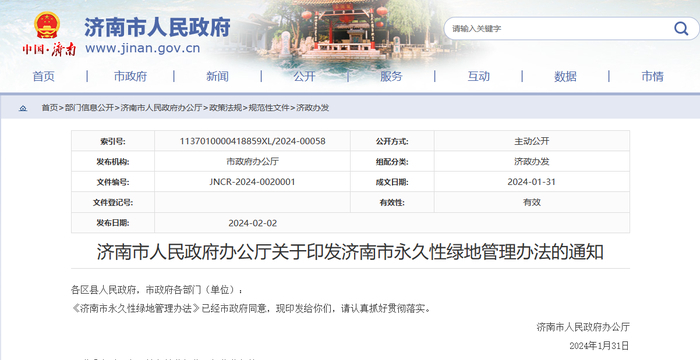Screen dimensions: 700x360
Task: Select index number 1137010000418859XL/2024-00058
Action: 253,141
